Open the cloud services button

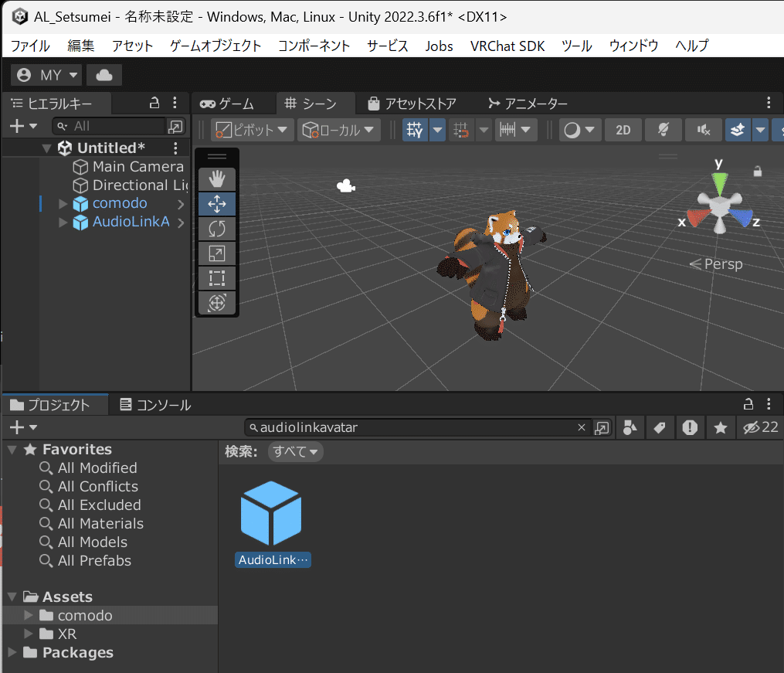104,75
